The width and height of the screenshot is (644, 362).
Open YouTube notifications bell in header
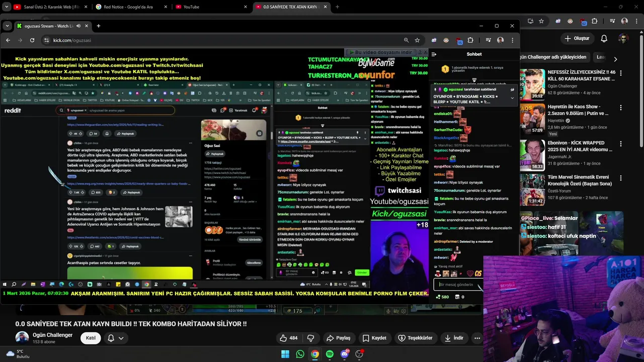pos(604,38)
